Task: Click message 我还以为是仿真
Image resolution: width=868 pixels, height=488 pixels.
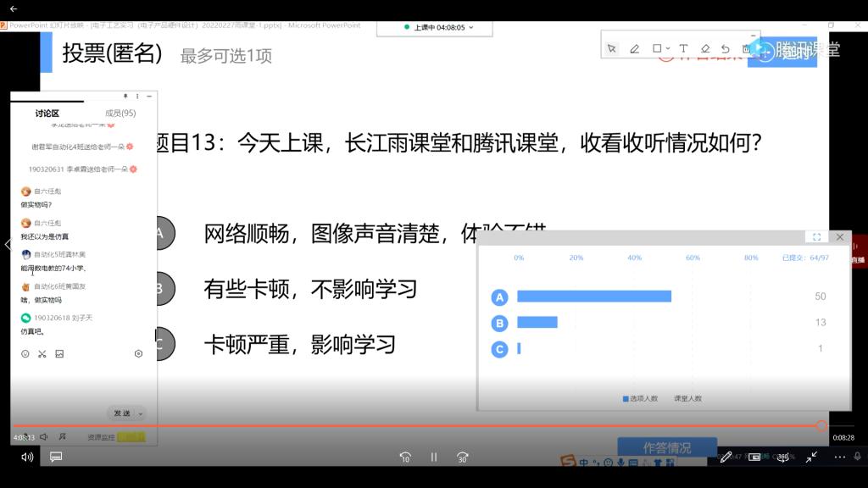Action: pyautogui.click(x=45, y=236)
